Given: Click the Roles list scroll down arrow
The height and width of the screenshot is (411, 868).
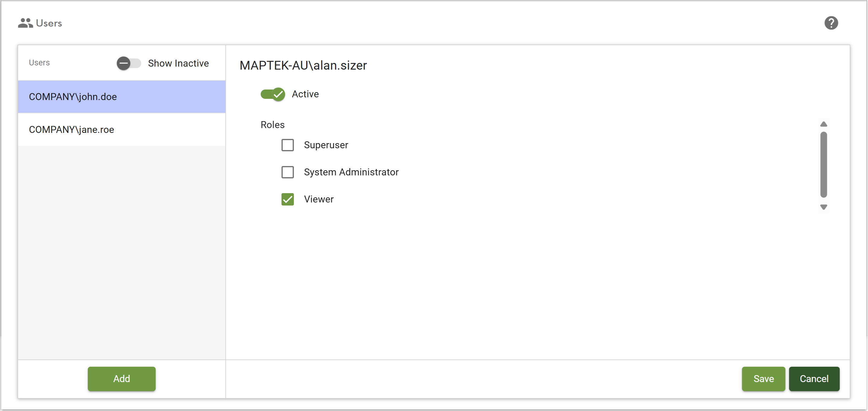Looking at the screenshot, I should coord(824,207).
